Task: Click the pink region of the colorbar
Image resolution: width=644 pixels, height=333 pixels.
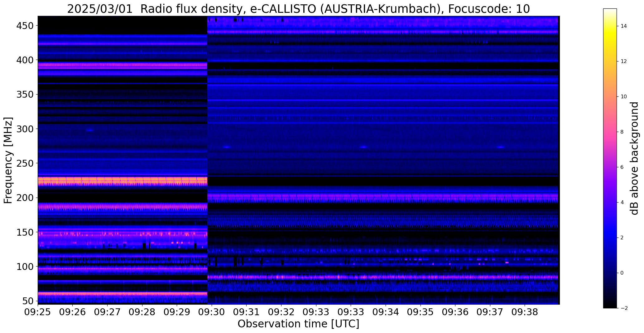Action: (610, 134)
